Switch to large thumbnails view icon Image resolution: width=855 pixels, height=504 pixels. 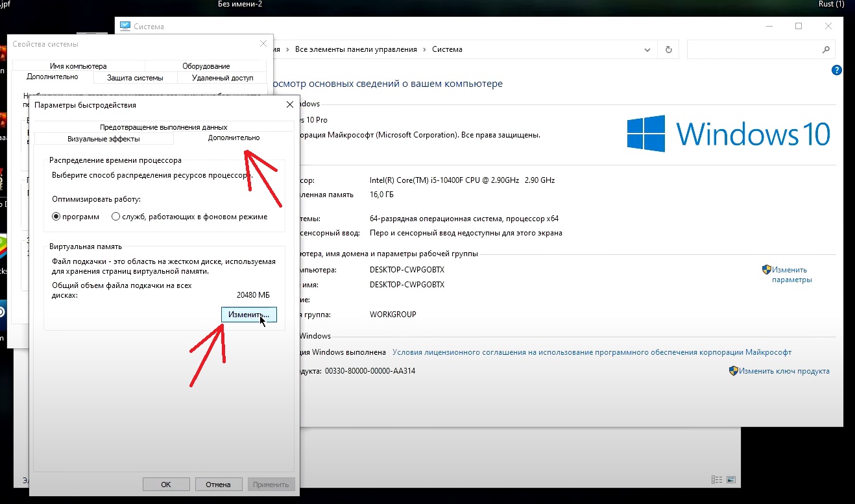[x=731, y=481]
